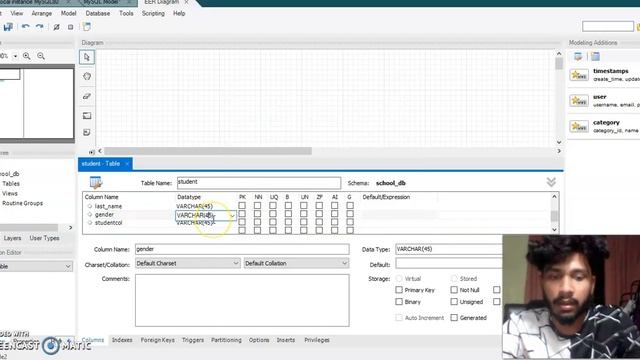640x360 pixels.
Task: Tick the AI checkbox for last_name row
Action: [x=334, y=205]
